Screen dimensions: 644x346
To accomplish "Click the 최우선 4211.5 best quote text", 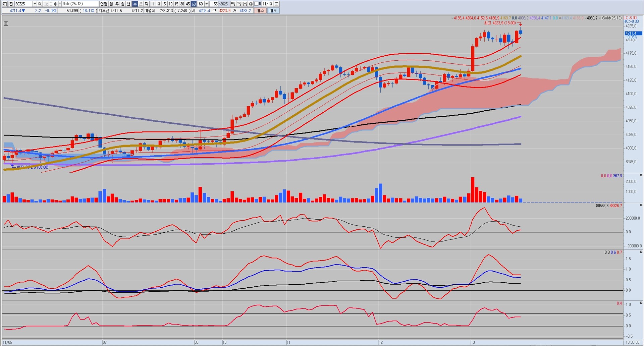I will pos(110,11).
